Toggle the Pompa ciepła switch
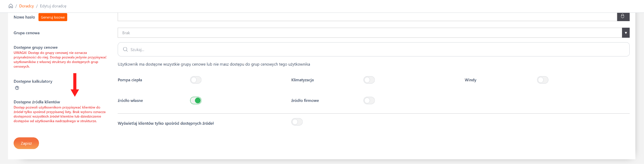The image size is (644, 164). [x=196, y=80]
